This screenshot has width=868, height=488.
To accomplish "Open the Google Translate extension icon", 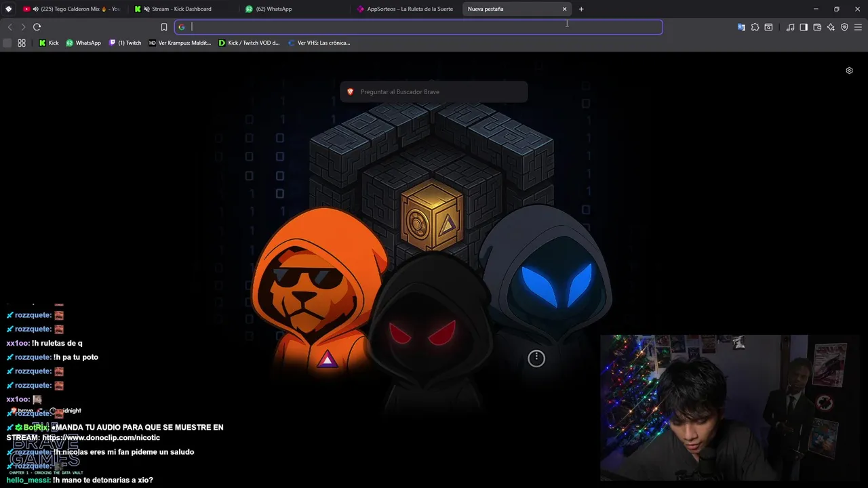I will coord(741,27).
